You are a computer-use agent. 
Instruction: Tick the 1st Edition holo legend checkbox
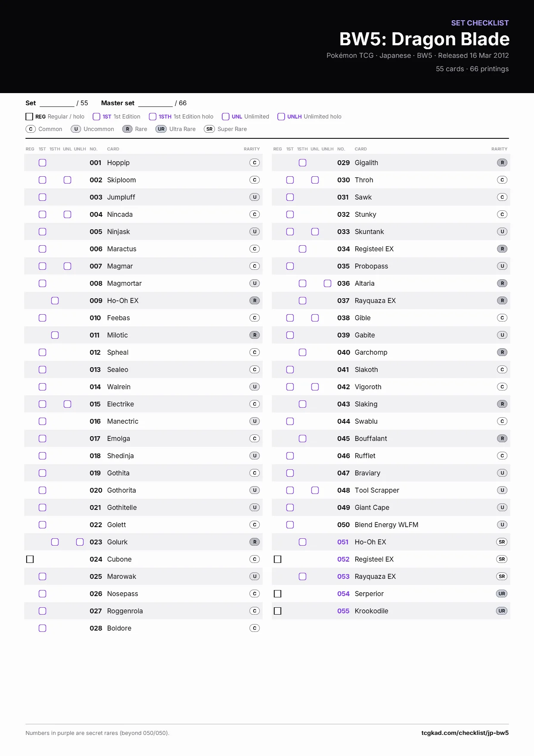point(152,116)
